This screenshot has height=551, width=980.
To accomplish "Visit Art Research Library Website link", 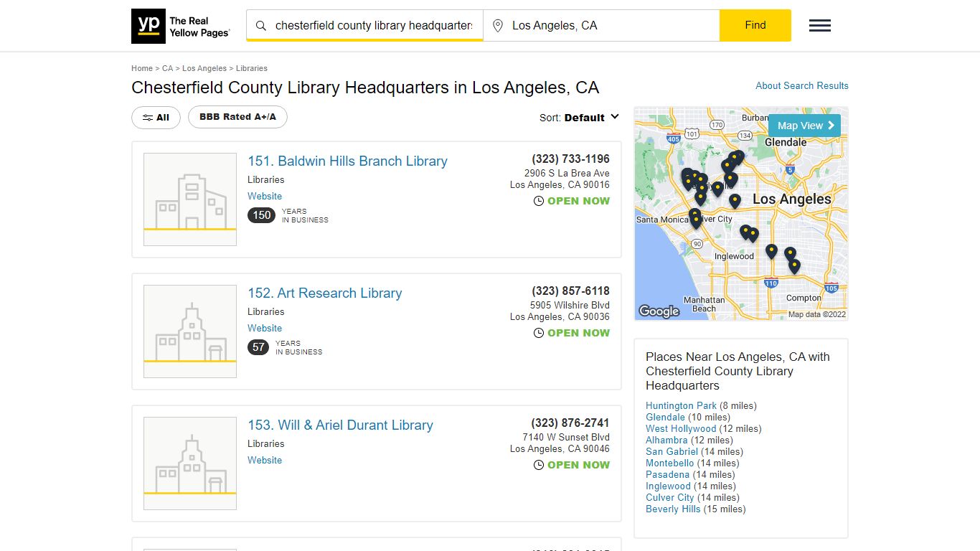I will coord(265,328).
